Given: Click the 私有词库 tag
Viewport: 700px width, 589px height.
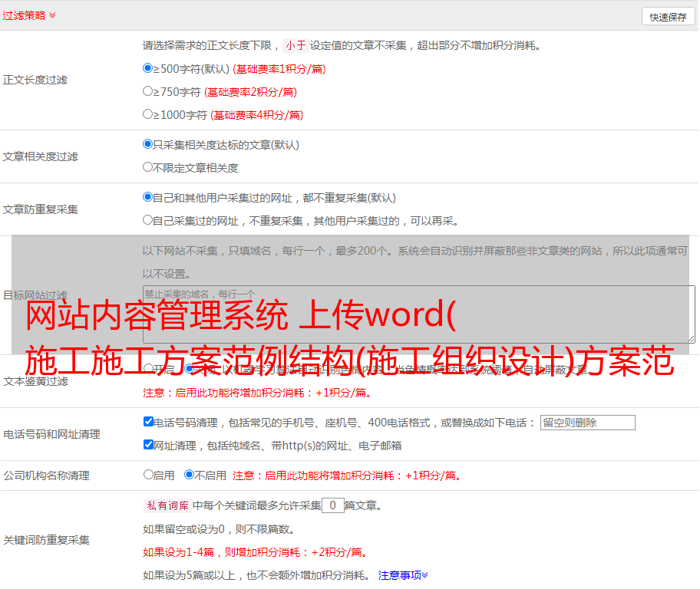Looking at the screenshot, I should point(167,505).
